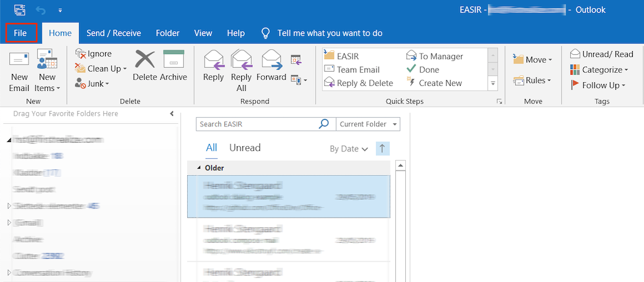Open the Current Folder scope dropdown

367,124
